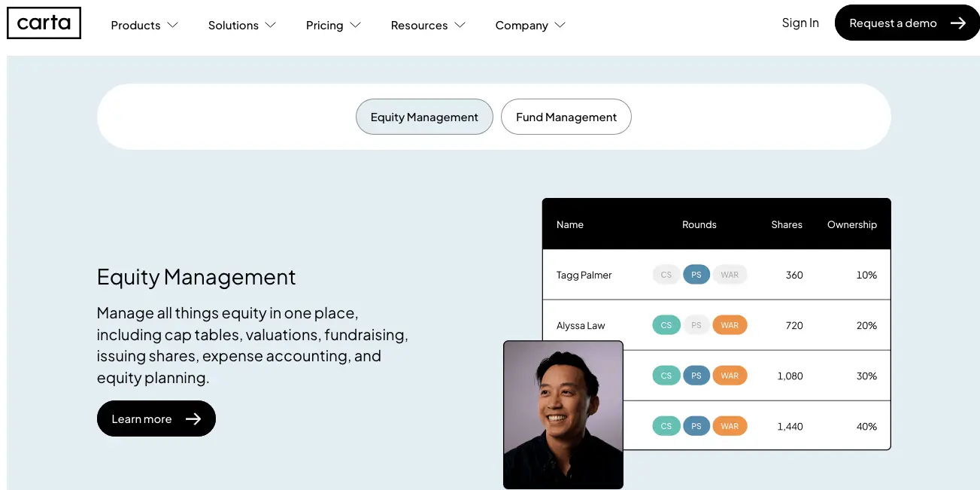
Task: Toggle the WAR badge in the 1,080 shares row
Action: pyautogui.click(x=730, y=376)
